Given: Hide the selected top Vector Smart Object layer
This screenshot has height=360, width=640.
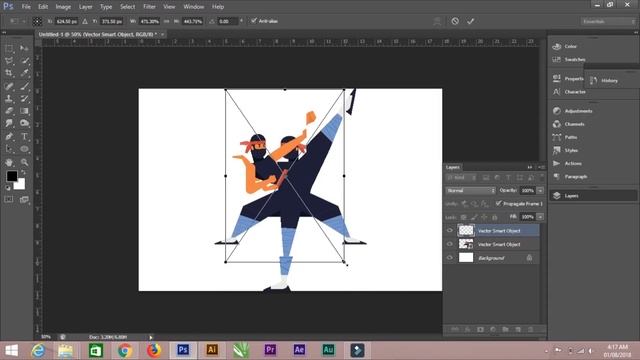Looking at the screenshot, I should point(450,231).
